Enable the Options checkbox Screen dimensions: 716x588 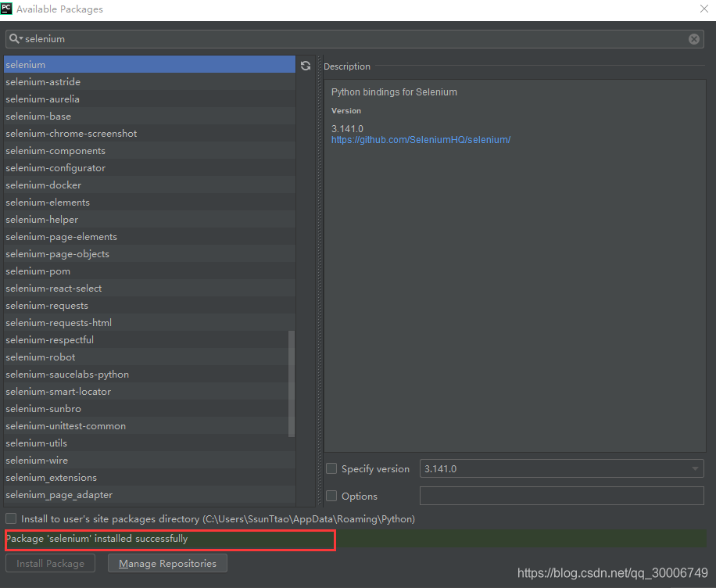pyautogui.click(x=331, y=496)
